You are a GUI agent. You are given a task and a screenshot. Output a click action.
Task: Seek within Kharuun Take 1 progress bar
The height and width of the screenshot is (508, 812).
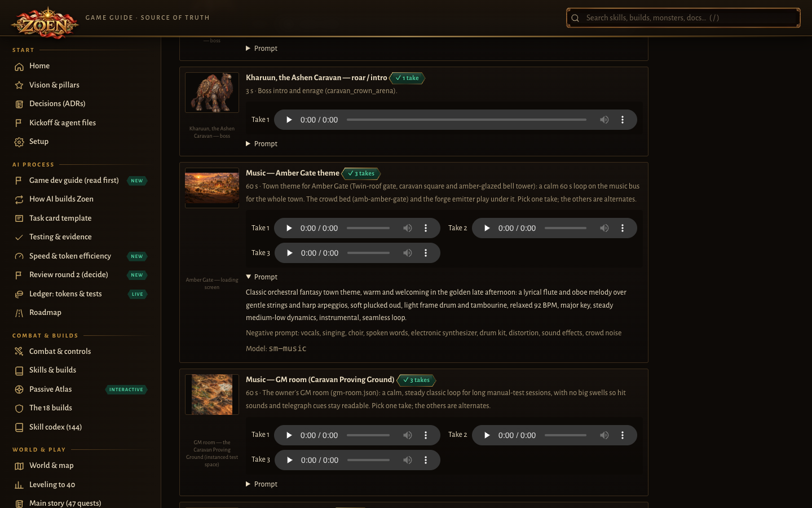coord(466,120)
